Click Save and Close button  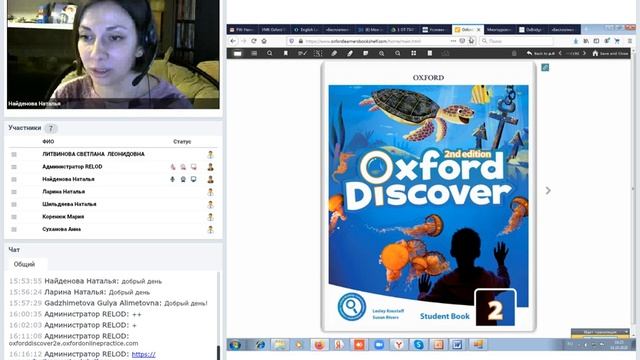(610, 53)
